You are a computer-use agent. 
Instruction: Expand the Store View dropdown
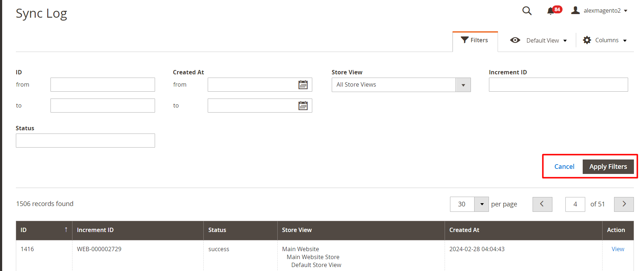pos(463,85)
